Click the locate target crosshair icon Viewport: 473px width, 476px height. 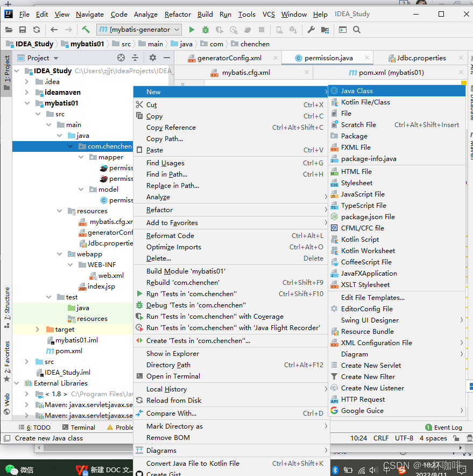(121, 58)
